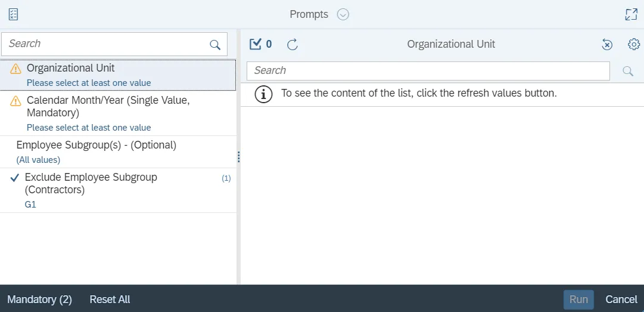Select the Organizational Unit prompt

coord(118,75)
